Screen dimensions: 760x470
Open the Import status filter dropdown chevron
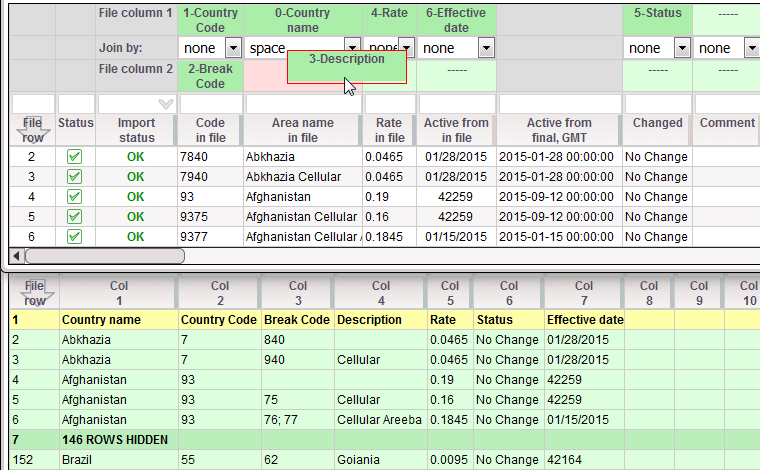(x=166, y=104)
